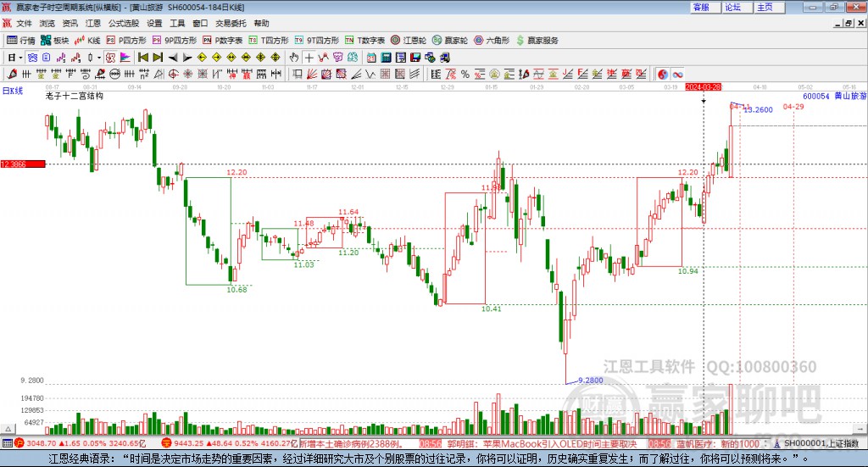Open the 浏览 menu
The height and width of the screenshot is (467, 868).
[x=47, y=23]
